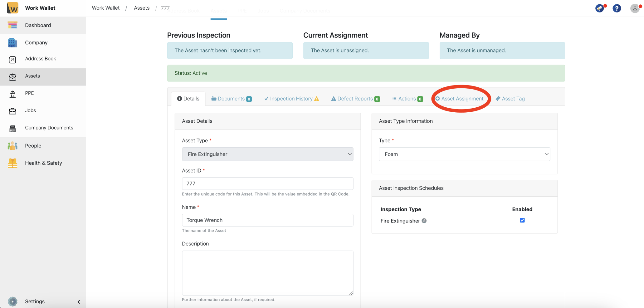The height and width of the screenshot is (308, 644).
Task: Click the Fire Extinguisher info icon
Action: pos(424,221)
